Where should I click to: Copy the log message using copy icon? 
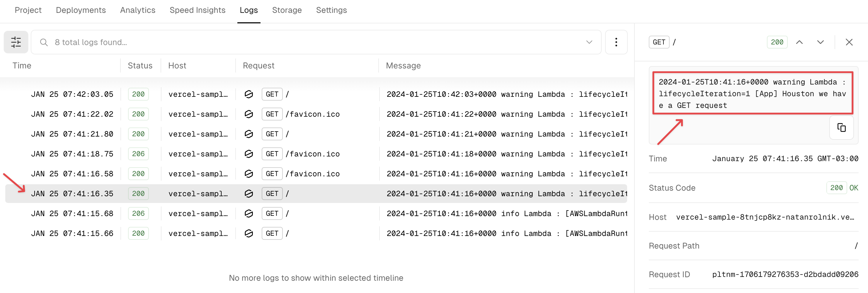pyautogui.click(x=841, y=127)
